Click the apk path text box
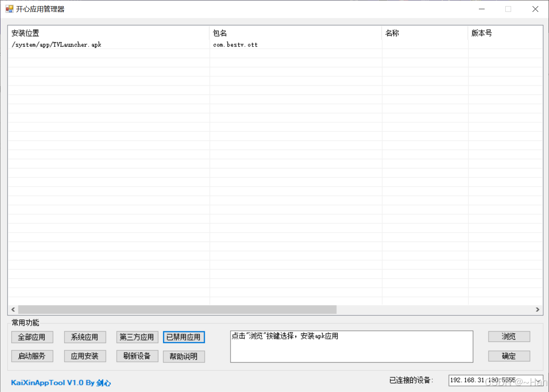 click(x=352, y=346)
